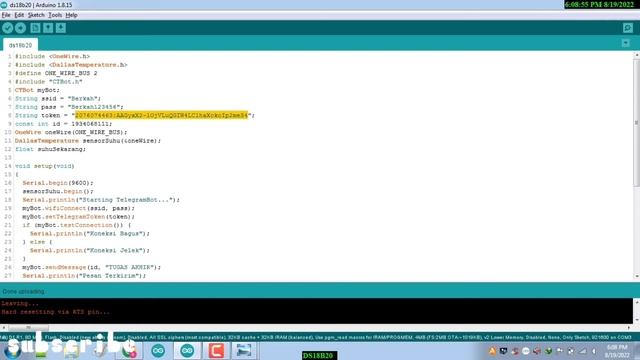Click the sendMessage "TUGAS AKHIR" line
This screenshot has width=640, height=360.
tap(91, 267)
